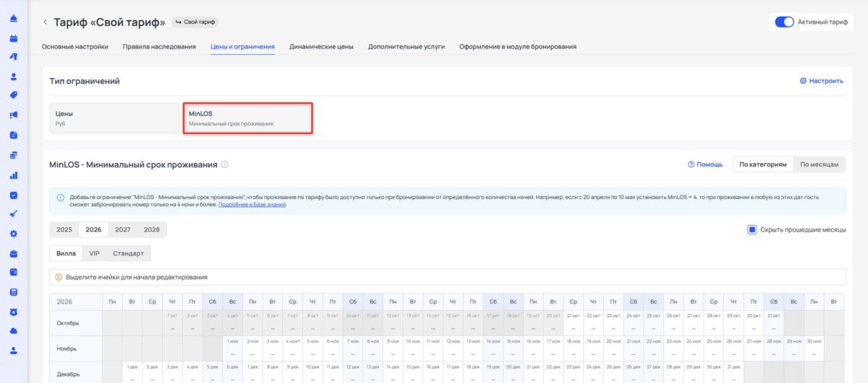
Task: Select year 2028
Action: tap(151, 230)
